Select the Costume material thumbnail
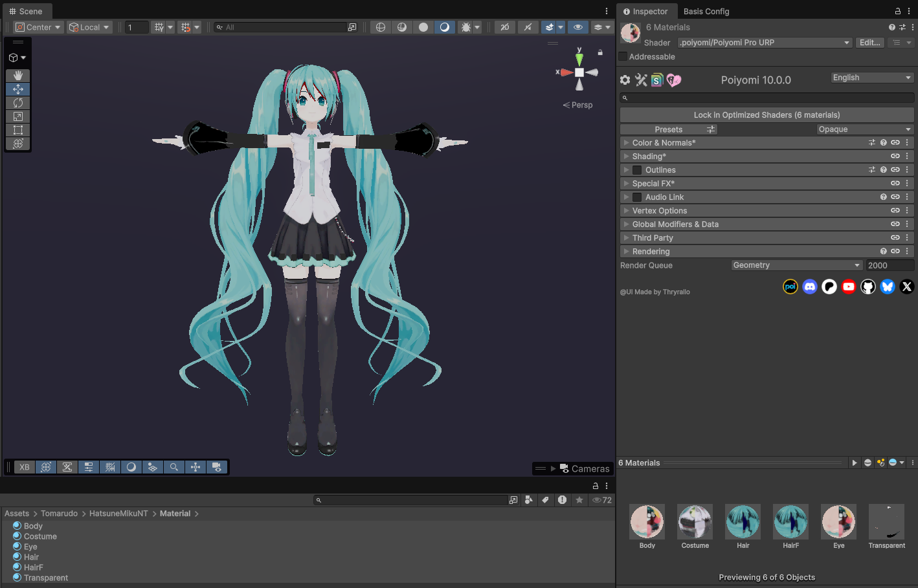The height and width of the screenshot is (588, 918). pyautogui.click(x=695, y=521)
